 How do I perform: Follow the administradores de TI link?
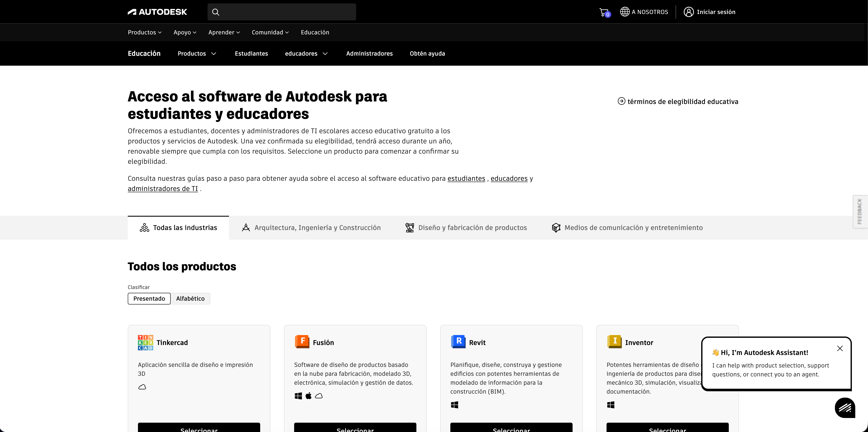point(163,189)
